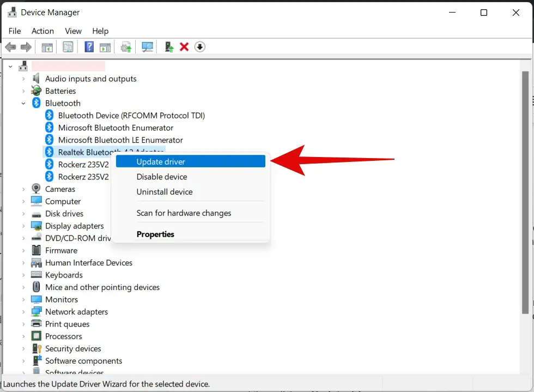Expand the Batteries category
The width and height of the screenshot is (534, 392).
tap(23, 91)
